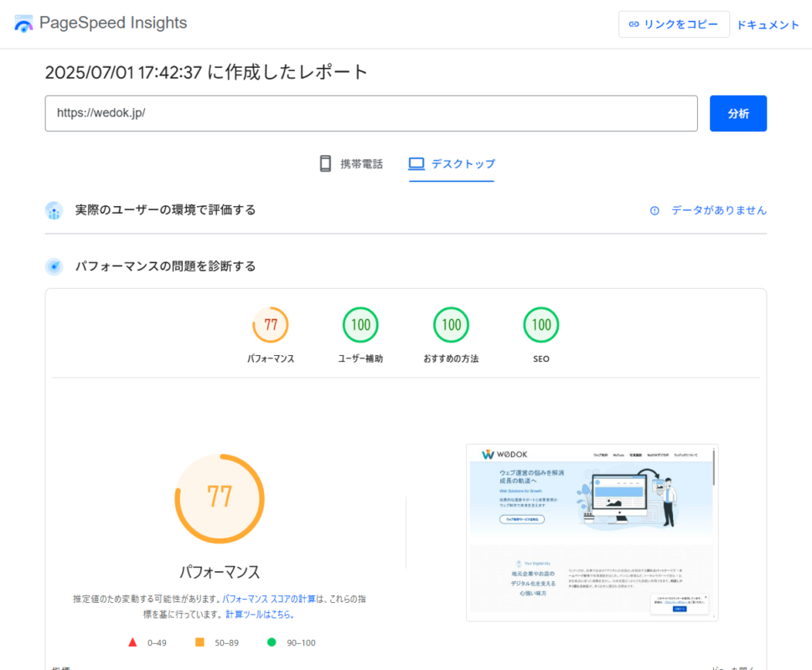Click the PageSpeed Insights logo icon
The height and width of the screenshot is (670, 812).
[23, 23]
